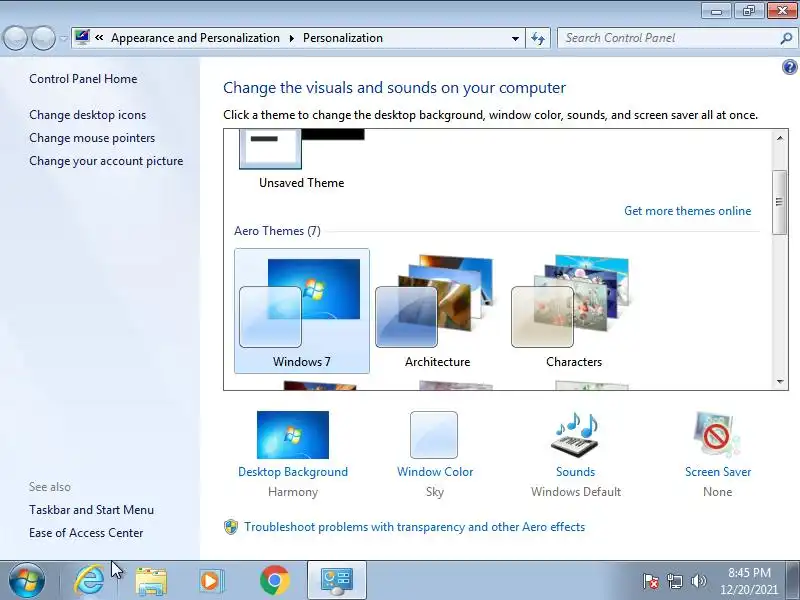800x600 pixels.
Task: Open Window Color swatch
Action: 434,435
